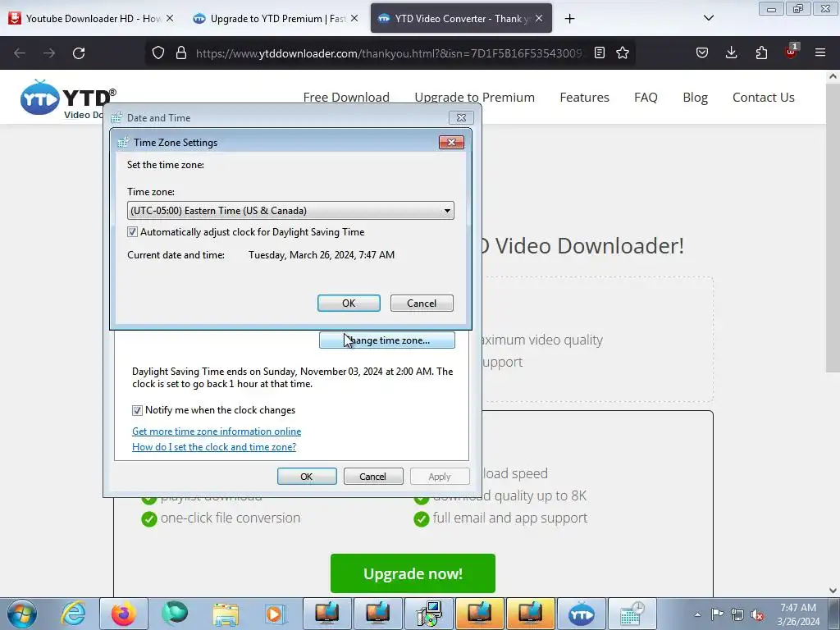Toggle reader view icon in address bar

point(600,52)
